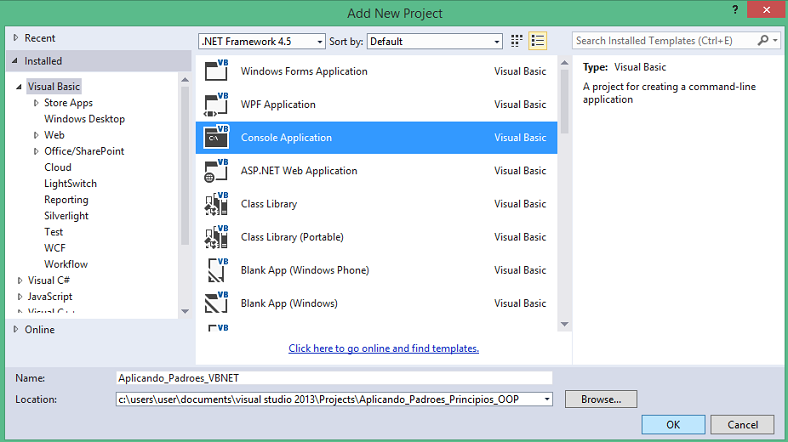This screenshot has width=788, height=442.
Task: Click the ASP.NET Web Application template name
Action: point(299,170)
